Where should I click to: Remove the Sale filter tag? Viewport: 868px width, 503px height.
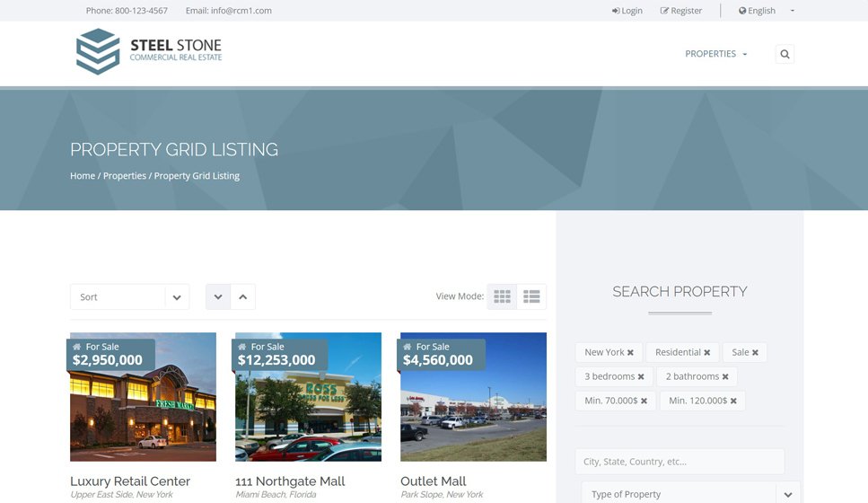(755, 353)
